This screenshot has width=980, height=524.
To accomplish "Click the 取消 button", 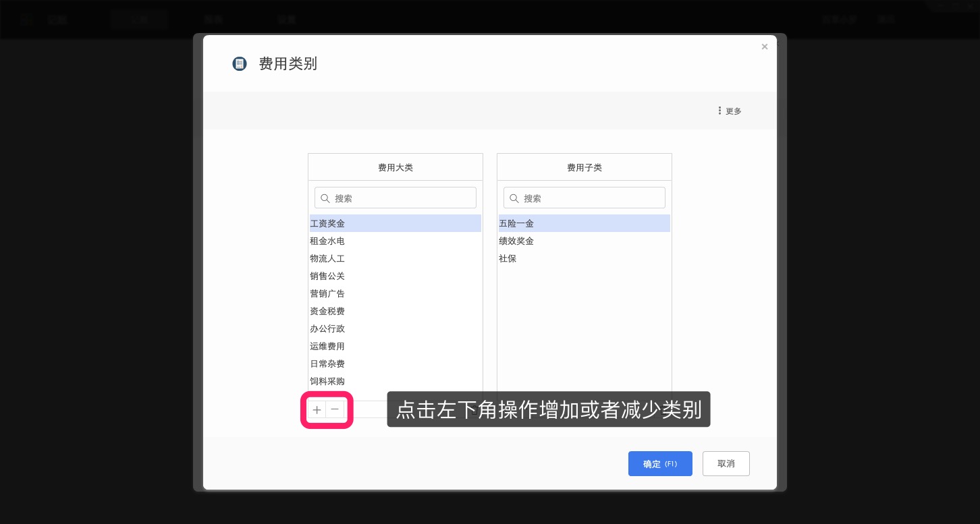I will point(726,464).
